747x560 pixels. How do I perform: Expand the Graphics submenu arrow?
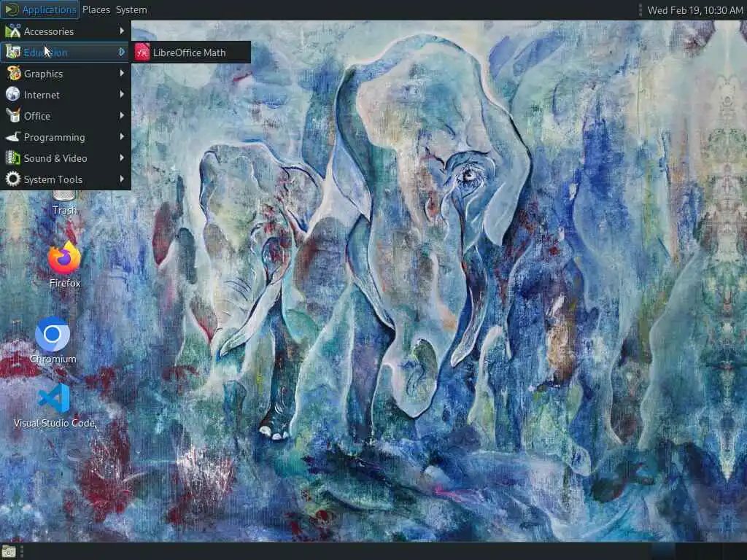pyautogui.click(x=122, y=74)
